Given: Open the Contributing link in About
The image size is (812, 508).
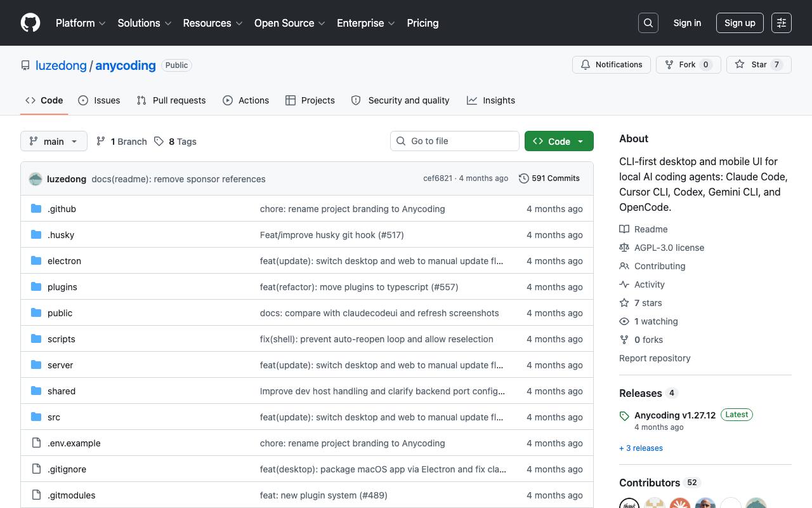Looking at the screenshot, I should pyautogui.click(x=660, y=266).
